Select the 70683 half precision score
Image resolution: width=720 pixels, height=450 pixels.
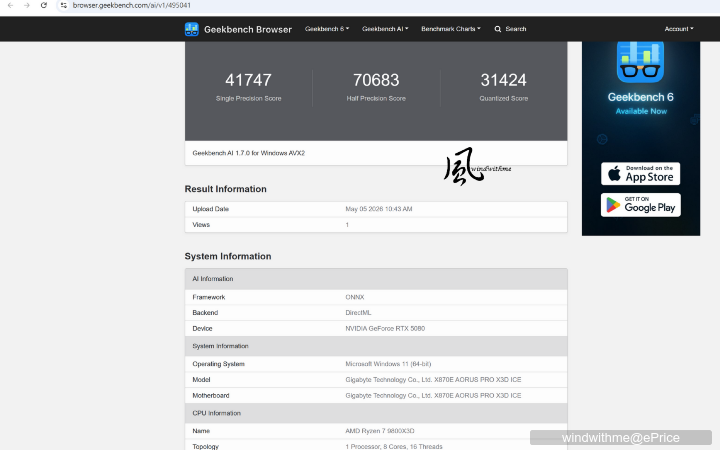point(376,80)
